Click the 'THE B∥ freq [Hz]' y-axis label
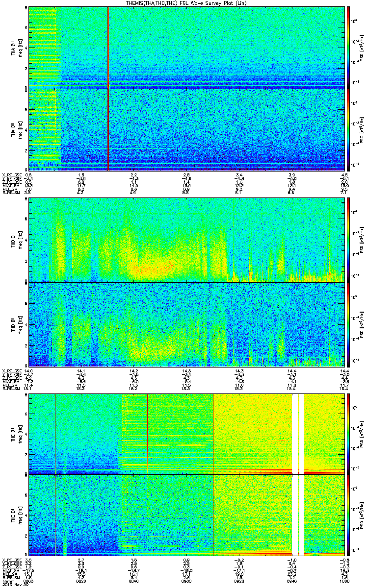Viewport: 368px width, 588px height. [17, 515]
